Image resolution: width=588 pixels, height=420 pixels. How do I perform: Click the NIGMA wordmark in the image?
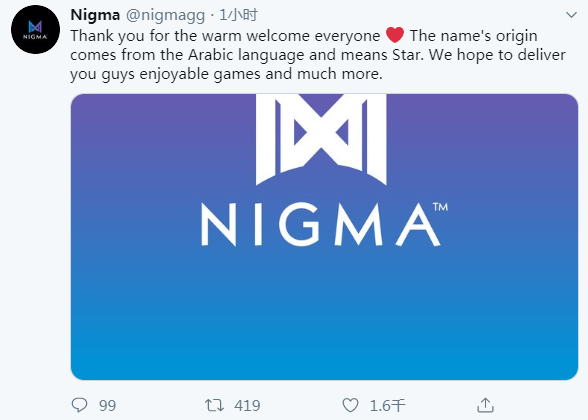coord(320,225)
